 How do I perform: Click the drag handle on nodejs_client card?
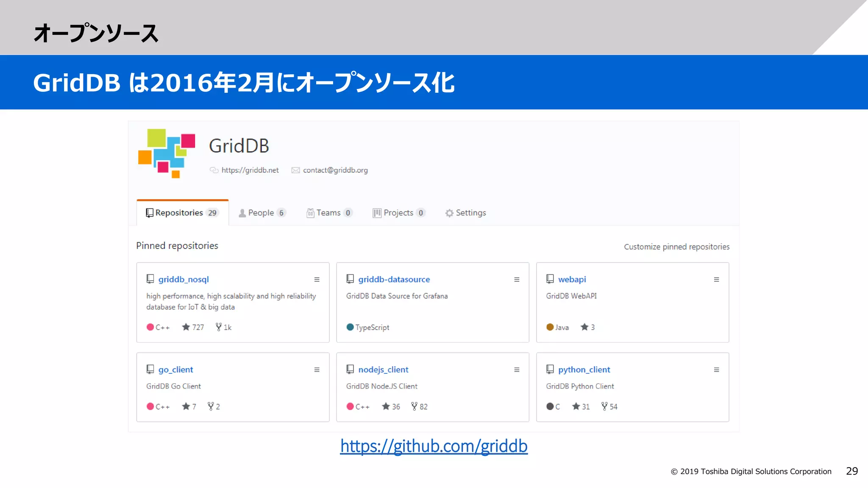pyautogui.click(x=517, y=370)
